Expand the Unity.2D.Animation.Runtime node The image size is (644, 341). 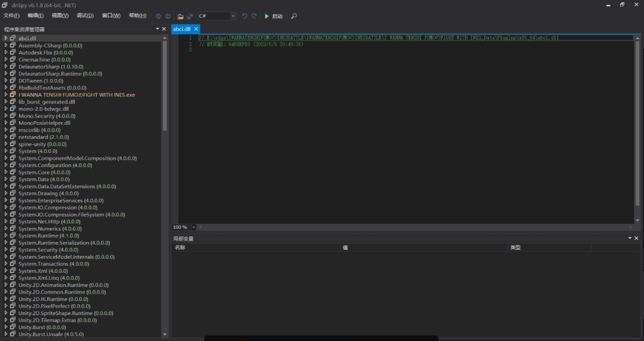click(5, 285)
